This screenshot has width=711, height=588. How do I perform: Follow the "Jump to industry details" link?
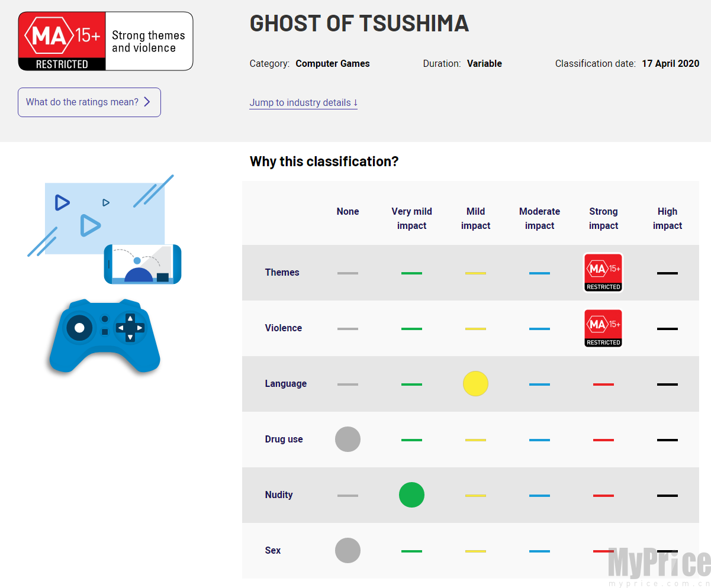click(x=303, y=103)
